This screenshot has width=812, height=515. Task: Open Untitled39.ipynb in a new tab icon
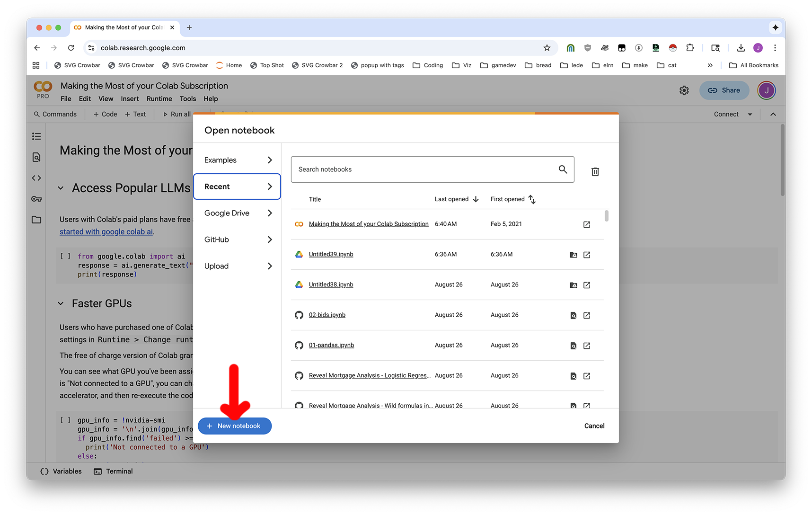point(586,255)
